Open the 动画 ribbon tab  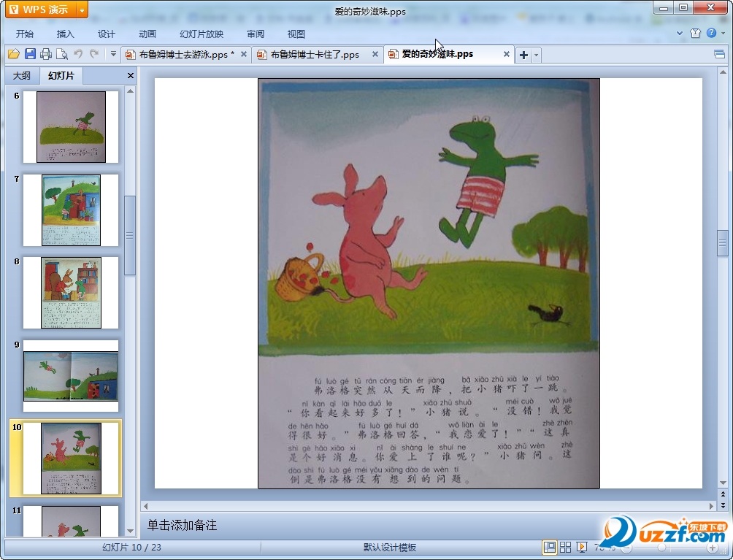coord(147,34)
